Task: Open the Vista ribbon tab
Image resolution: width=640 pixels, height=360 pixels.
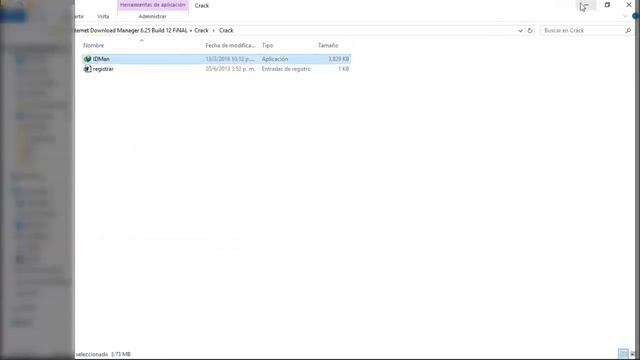Action: 103,16
